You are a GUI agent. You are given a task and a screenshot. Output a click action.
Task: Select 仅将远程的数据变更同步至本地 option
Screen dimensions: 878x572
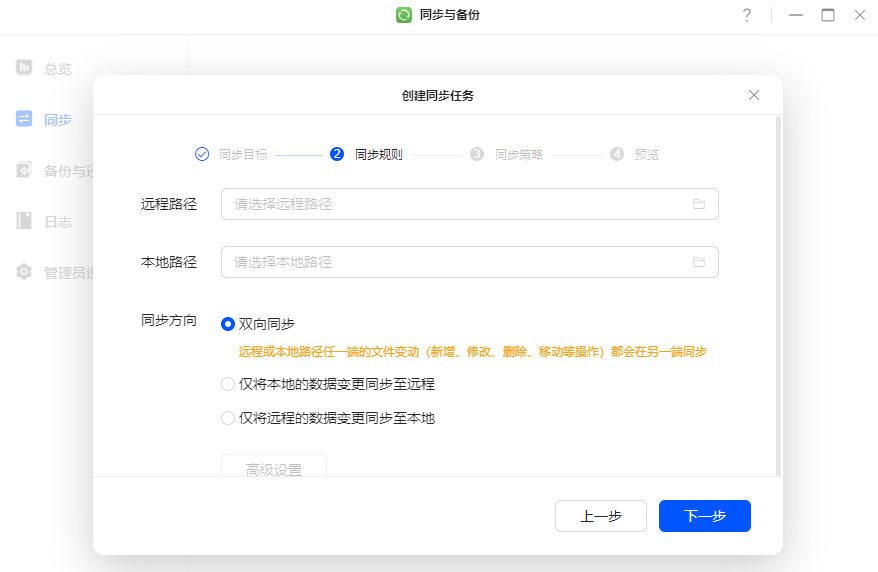pyautogui.click(x=228, y=418)
